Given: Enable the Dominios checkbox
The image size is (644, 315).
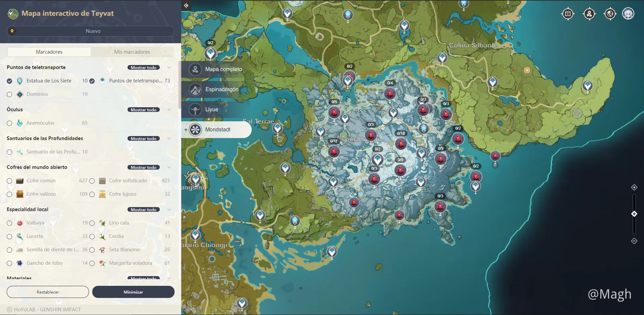Looking at the screenshot, I should [9, 94].
